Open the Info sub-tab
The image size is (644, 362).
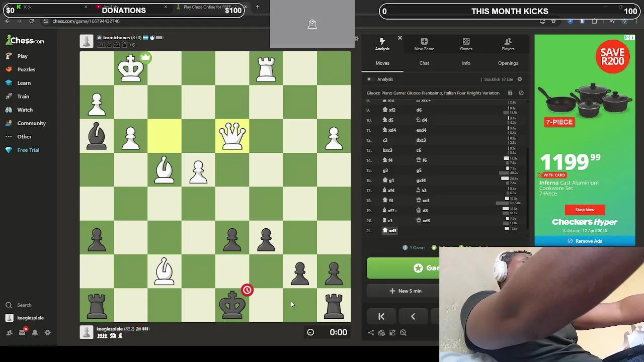pos(466,63)
